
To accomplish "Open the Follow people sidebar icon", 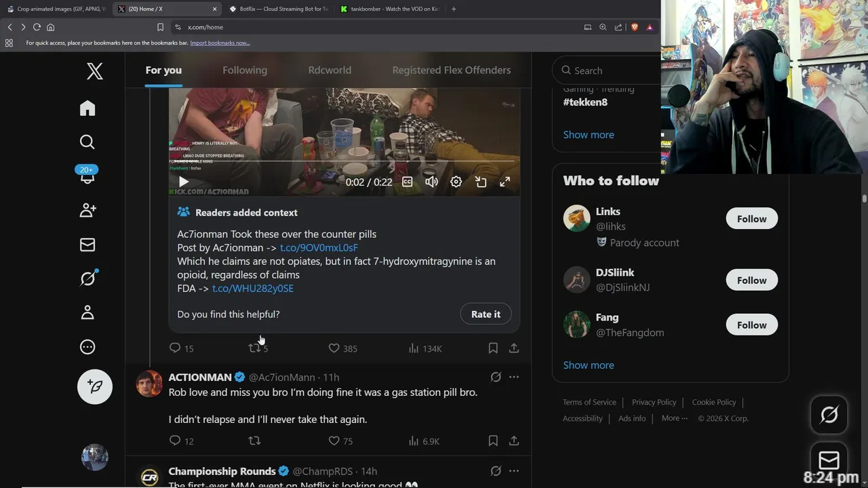I will 87,210.
